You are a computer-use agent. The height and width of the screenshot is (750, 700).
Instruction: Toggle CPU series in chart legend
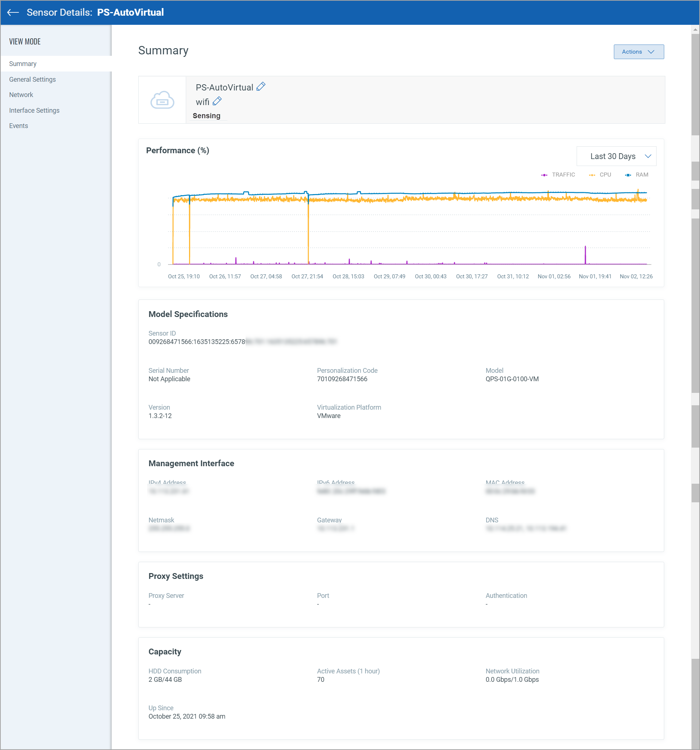[600, 175]
